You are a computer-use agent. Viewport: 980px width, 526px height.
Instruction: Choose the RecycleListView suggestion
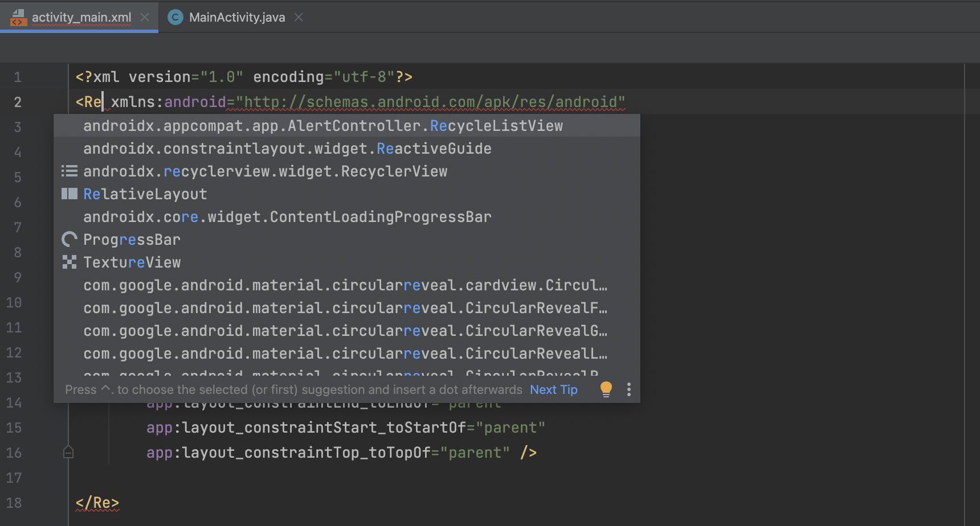pyautogui.click(x=322, y=126)
